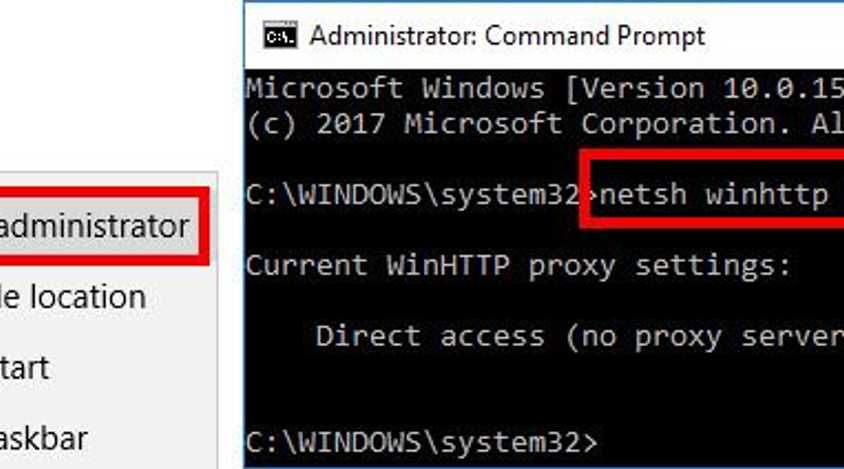Click "(no proxy server" in the output
Image resolution: width=844 pixels, height=469 pixels.
click(705, 336)
